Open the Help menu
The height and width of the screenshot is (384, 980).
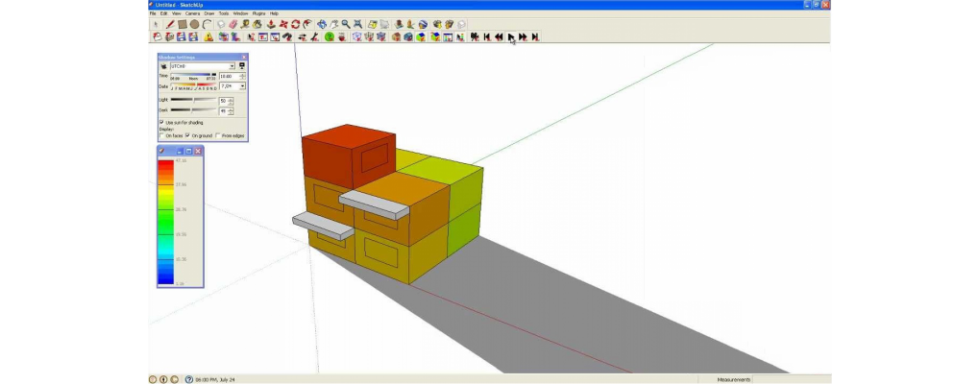(x=275, y=13)
